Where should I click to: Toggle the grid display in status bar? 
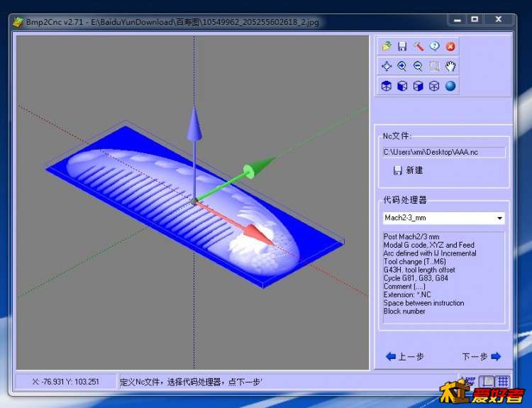502,381
